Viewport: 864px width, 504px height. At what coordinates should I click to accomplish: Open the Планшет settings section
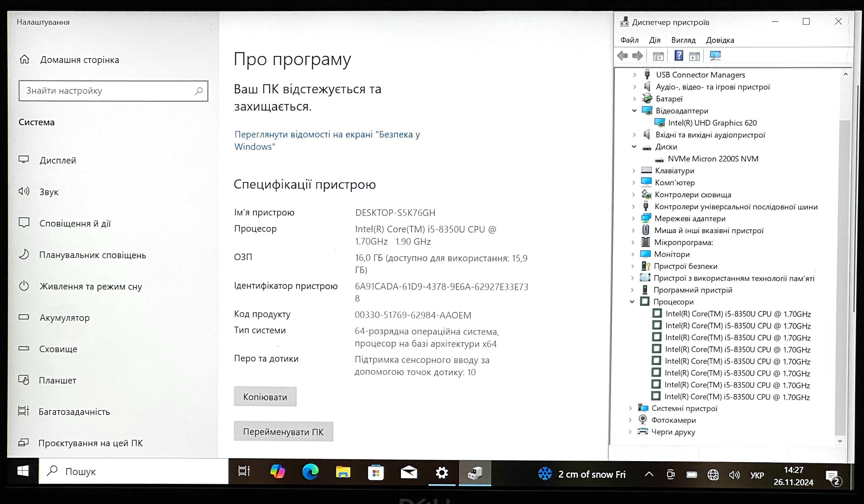coord(57,380)
